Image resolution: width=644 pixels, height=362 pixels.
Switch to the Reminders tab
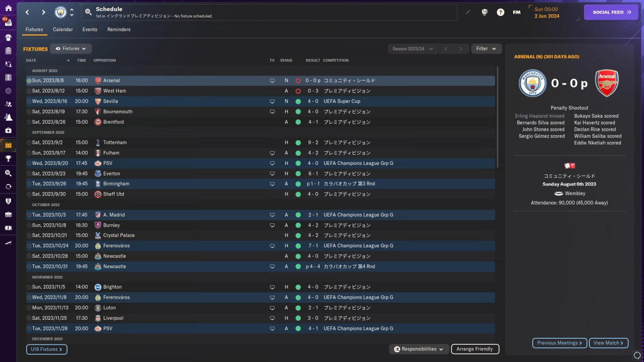119,30
